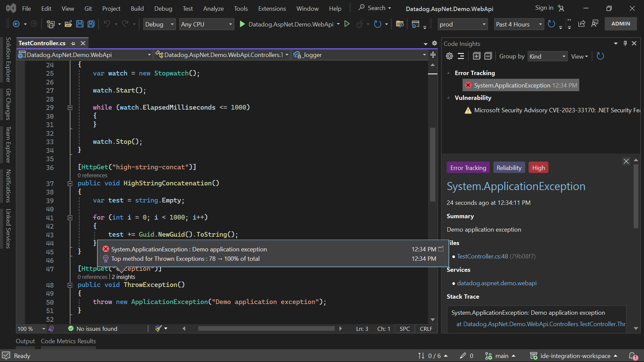Open the Git menu

click(x=88, y=8)
